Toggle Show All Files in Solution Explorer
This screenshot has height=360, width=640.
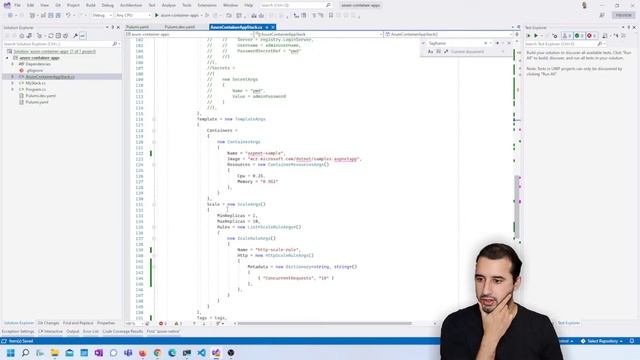pos(65,36)
